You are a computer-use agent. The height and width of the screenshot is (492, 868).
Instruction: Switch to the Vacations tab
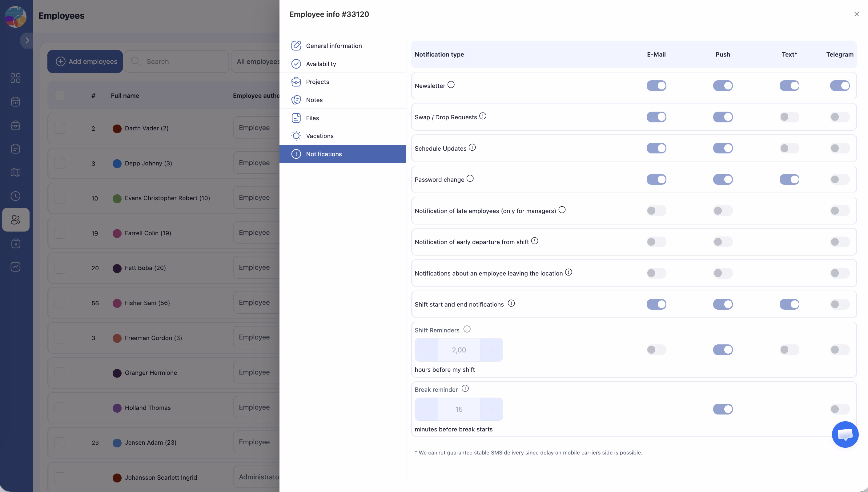[x=319, y=136]
